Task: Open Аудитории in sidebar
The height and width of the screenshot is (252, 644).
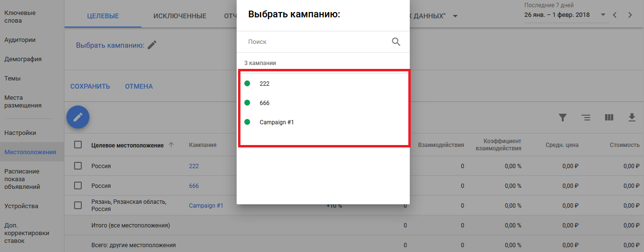Action: pos(20,40)
